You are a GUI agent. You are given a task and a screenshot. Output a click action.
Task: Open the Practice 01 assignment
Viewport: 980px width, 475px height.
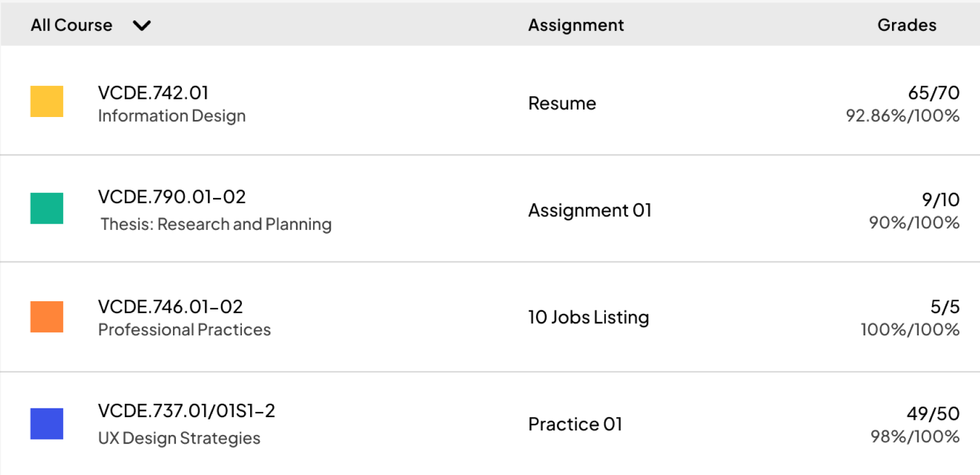coord(575,424)
